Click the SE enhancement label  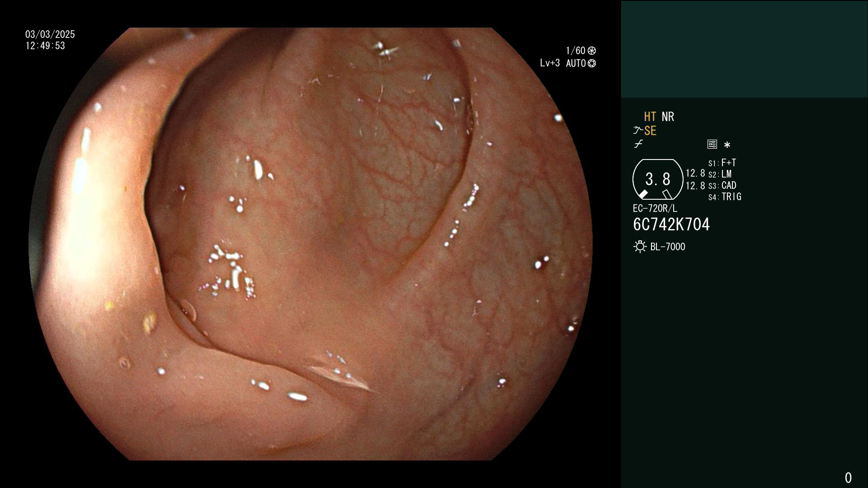[x=650, y=131]
